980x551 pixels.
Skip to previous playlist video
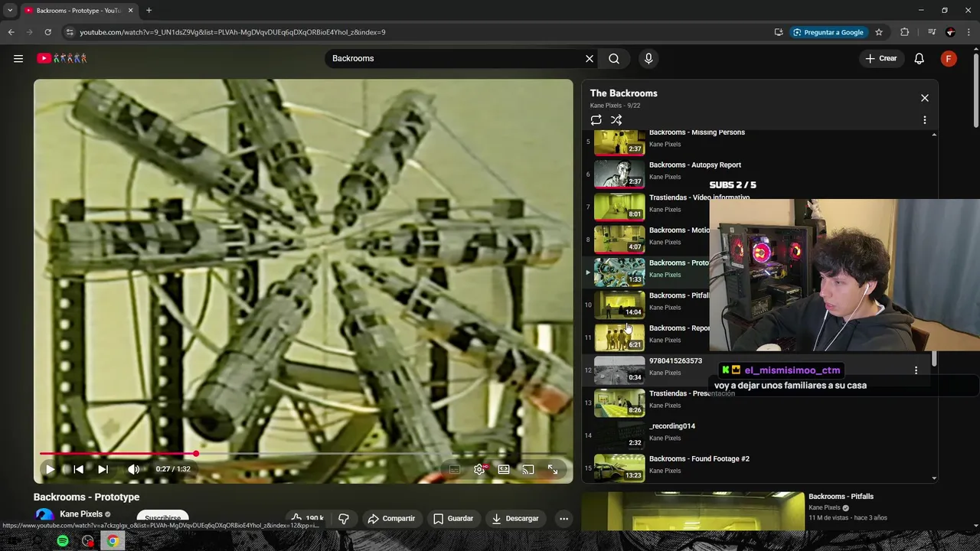click(79, 469)
